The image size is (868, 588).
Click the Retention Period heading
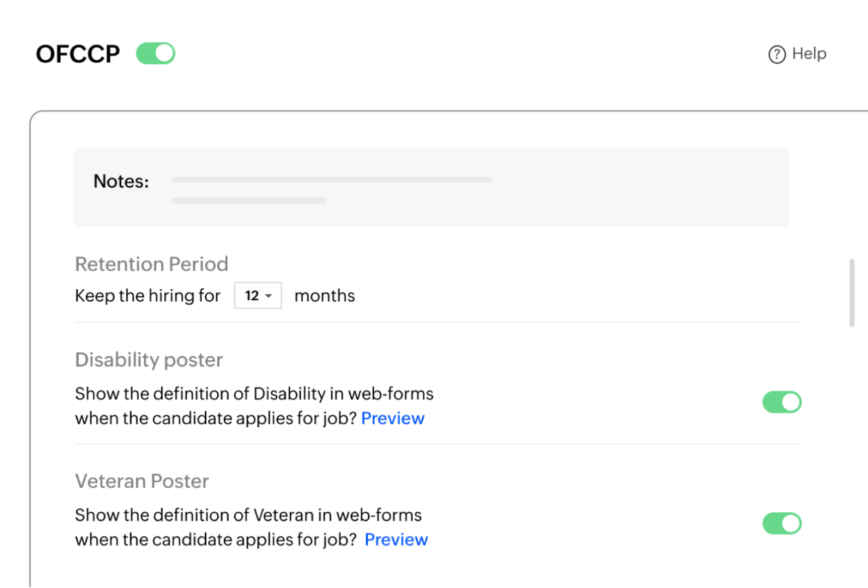[x=151, y=264]
